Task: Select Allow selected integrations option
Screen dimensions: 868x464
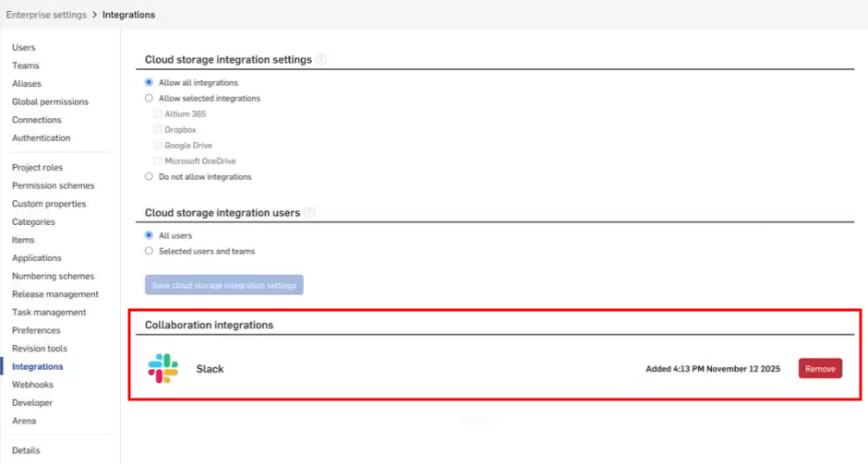Action: [x=149, y=98]
